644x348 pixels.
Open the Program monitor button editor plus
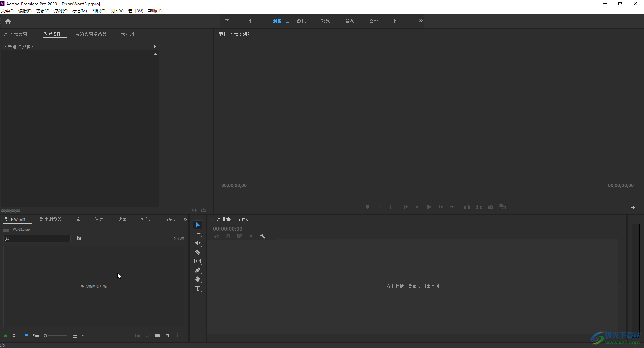coord(633,208)
